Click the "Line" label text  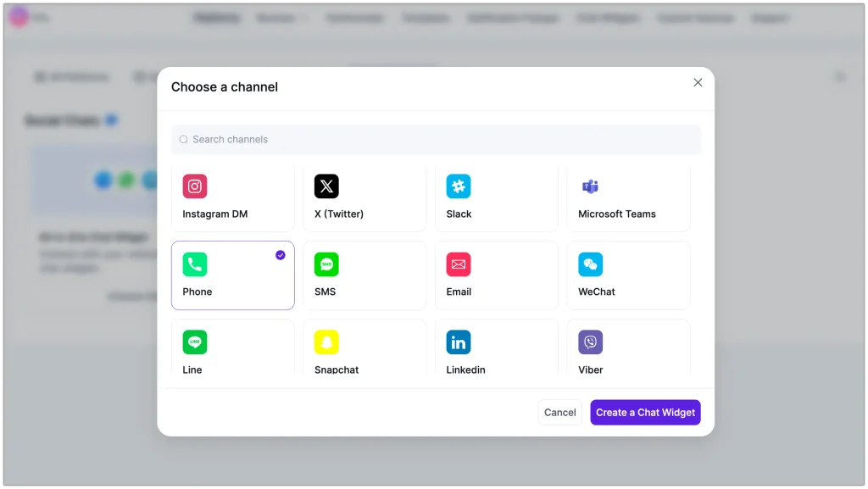[x=192, y=370]
